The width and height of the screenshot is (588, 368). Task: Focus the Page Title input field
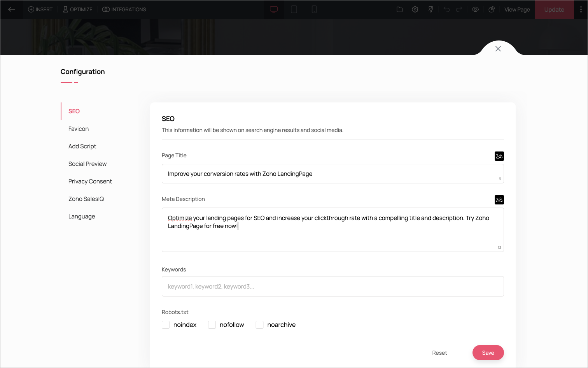click(x=333, y=174)
